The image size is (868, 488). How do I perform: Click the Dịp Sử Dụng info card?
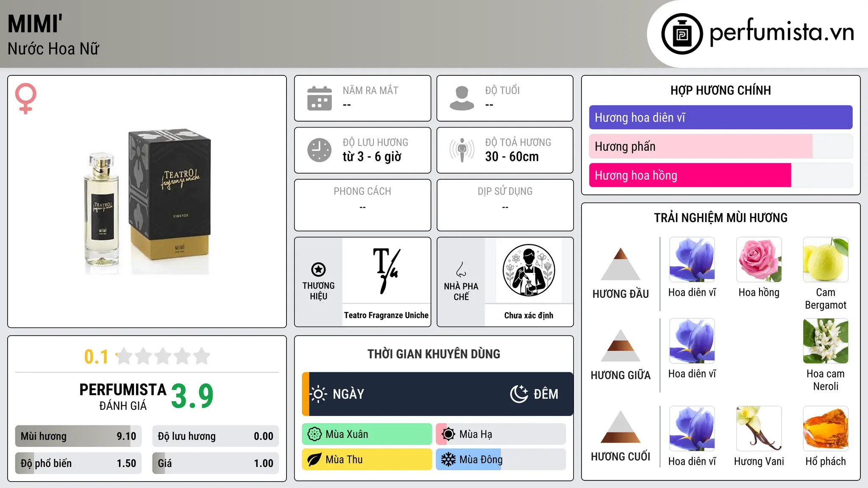click(505, 205)
